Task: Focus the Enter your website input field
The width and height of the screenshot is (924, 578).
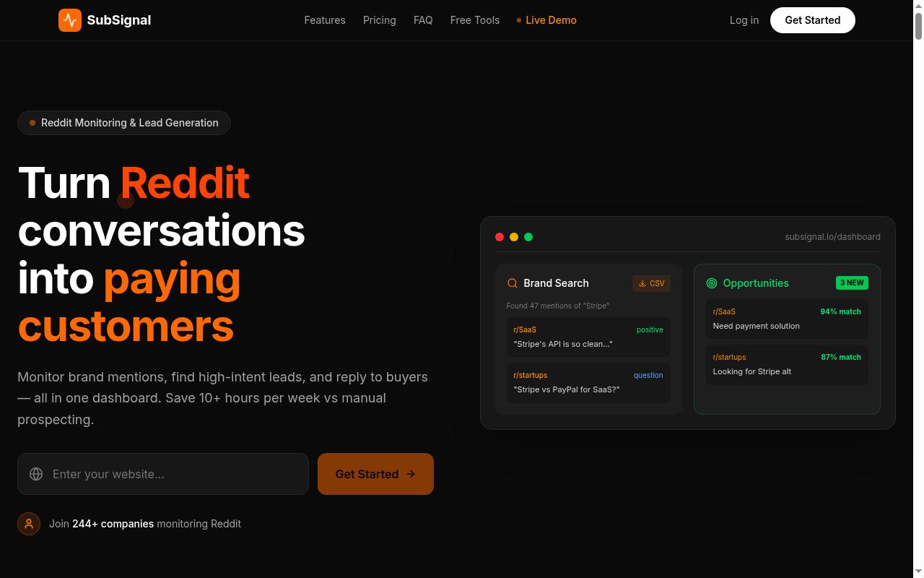Action: (x=163, y=474)
